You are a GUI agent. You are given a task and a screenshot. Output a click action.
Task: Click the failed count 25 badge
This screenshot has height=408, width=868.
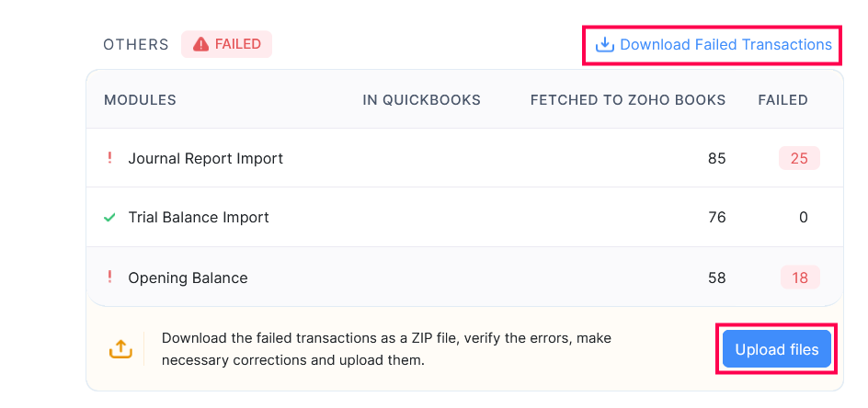[x=799, y=158]
